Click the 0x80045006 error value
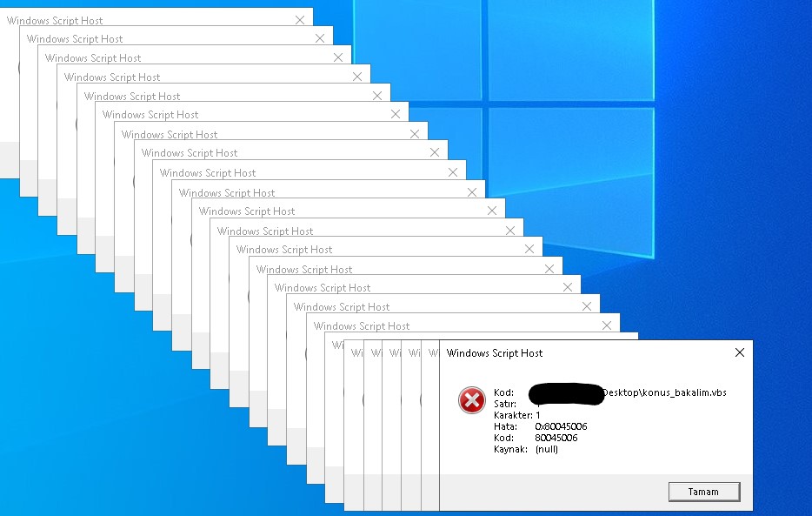 pyautogui.click(x=561, y=426)
